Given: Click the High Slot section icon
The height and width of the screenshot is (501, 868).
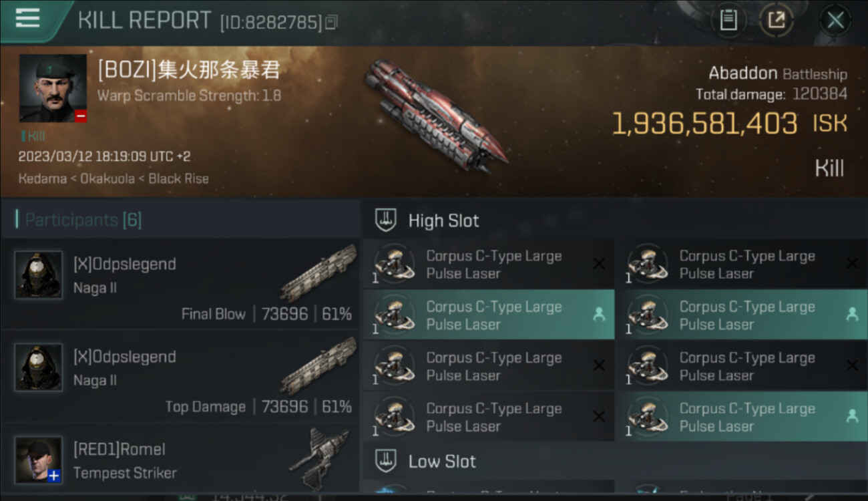Looking at the screenshot, I should [385, 220].
